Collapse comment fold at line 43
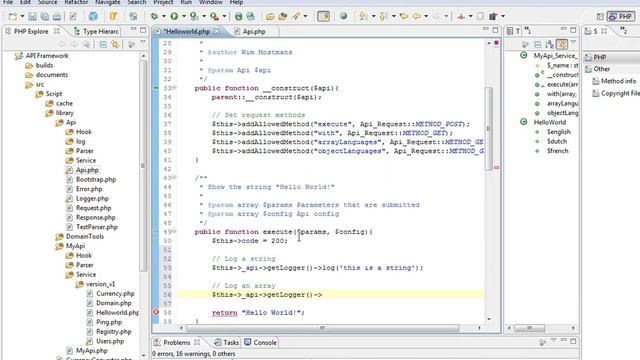Viewport: 640px width, 360px height. tap(174, 178)
